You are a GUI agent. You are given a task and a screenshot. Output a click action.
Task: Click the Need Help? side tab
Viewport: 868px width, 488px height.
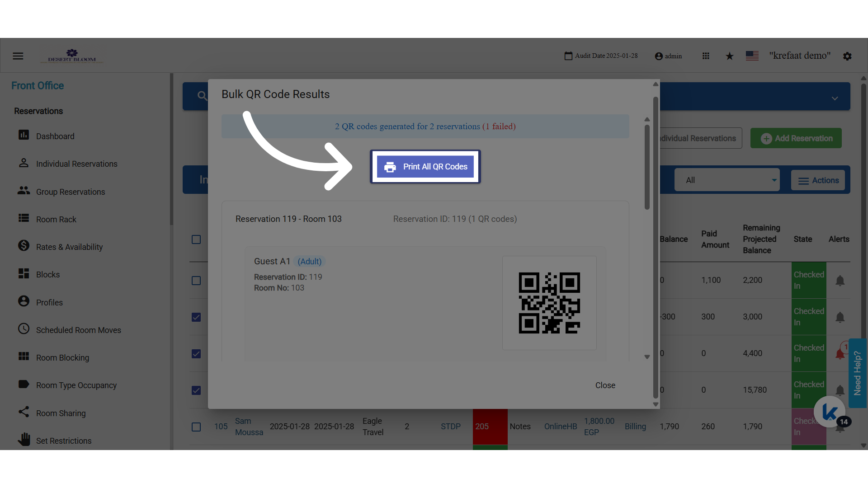coord(858,373)
